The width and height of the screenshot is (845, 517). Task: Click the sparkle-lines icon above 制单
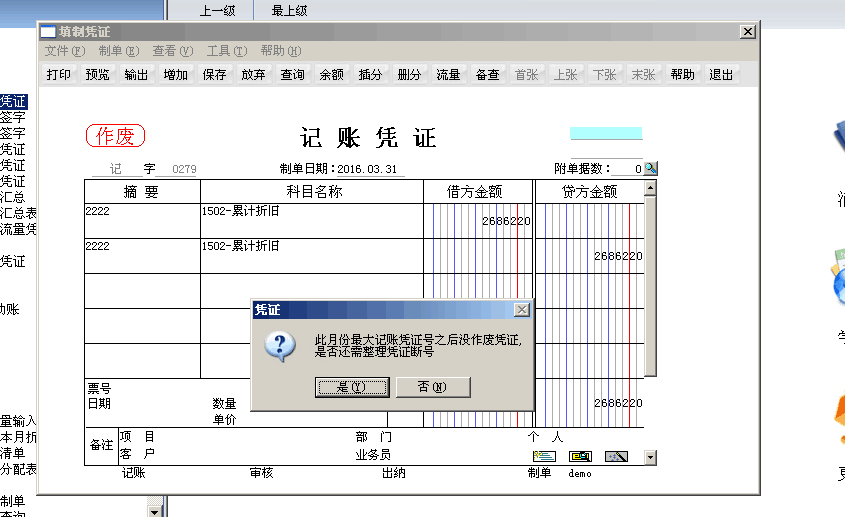pyautogui.click(x=544, y=457)
